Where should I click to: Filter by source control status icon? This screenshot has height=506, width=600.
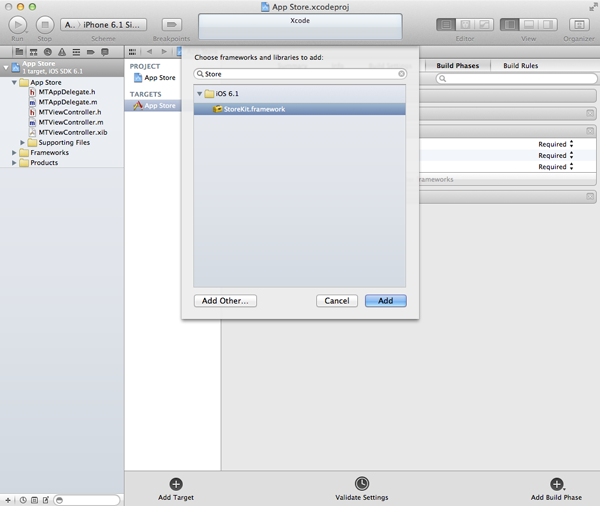(x=34, y=500)
